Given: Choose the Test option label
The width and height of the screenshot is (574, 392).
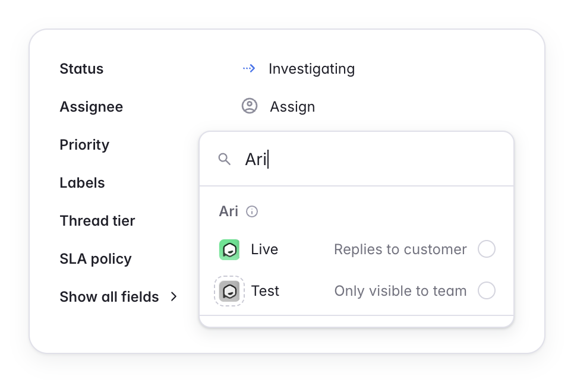Looking at the screenshot, I should coord(265,291).
